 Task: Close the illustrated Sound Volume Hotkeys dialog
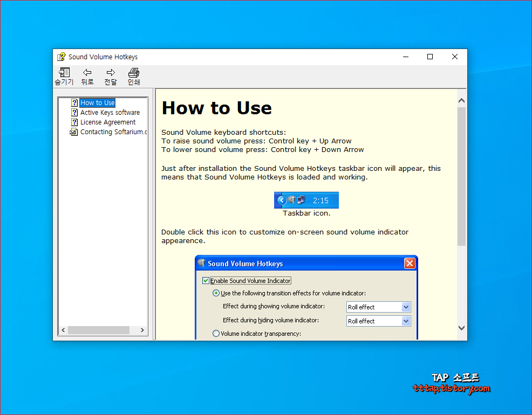410,263
